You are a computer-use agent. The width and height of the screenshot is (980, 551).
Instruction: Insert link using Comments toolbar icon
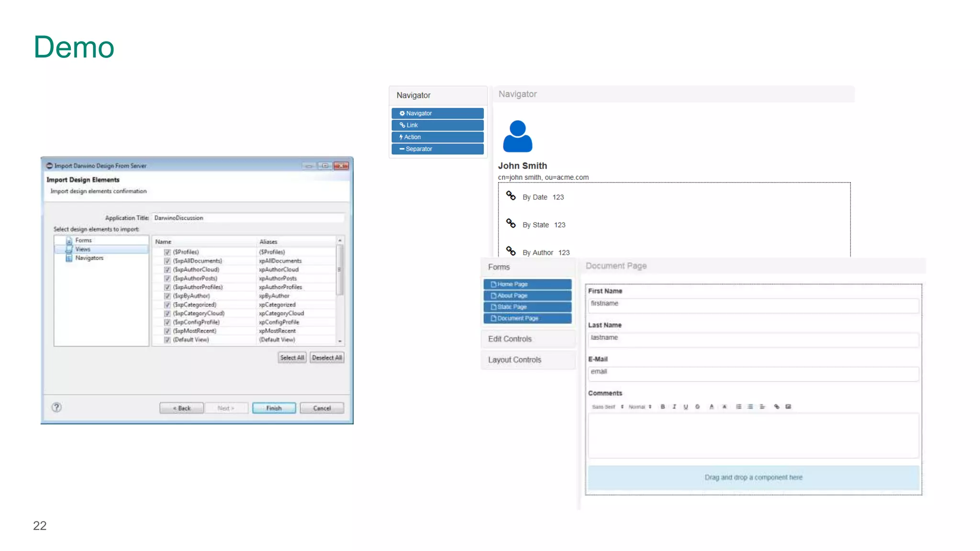click(777, 407)
